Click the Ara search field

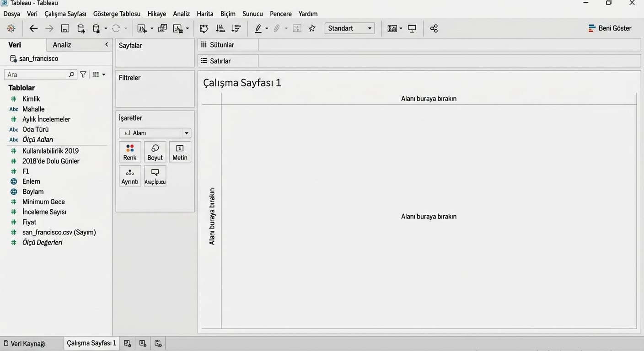coord(37,74)
